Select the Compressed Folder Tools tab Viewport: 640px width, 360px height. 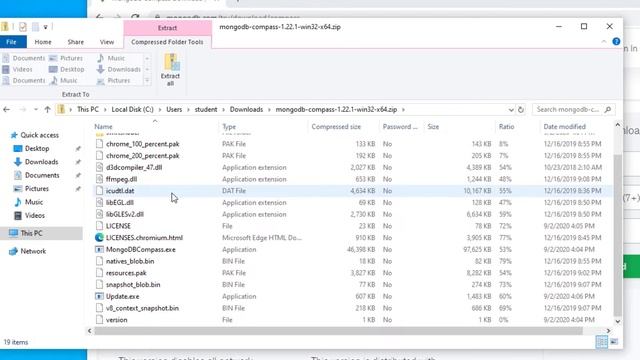(167, 42)
